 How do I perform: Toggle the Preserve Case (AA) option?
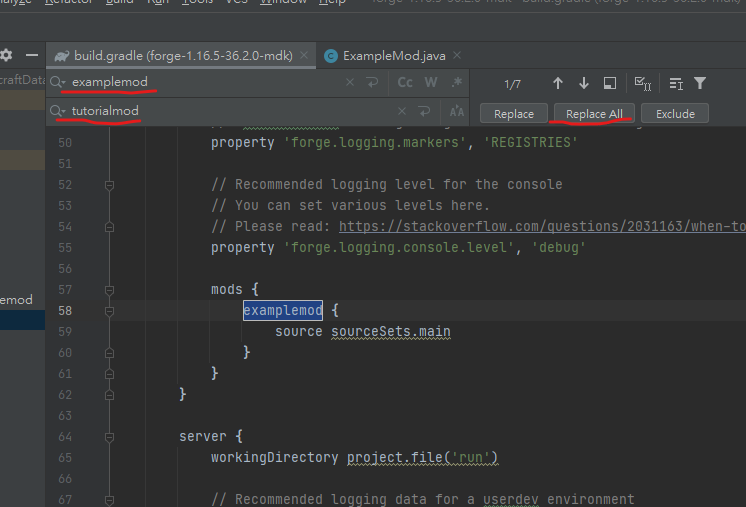(457, 112)
